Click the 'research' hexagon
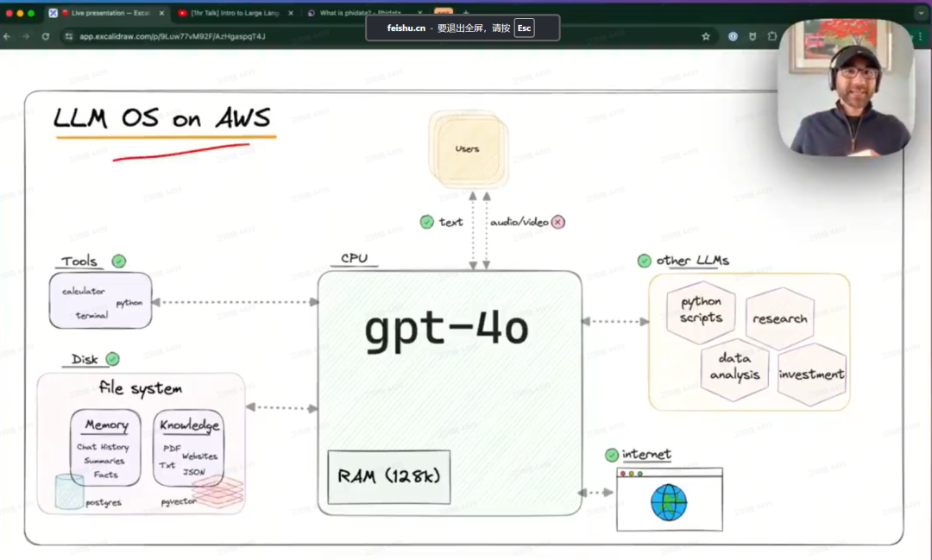Image resolution: width=932 pixels, height=560 pixels. coord(780,318)
